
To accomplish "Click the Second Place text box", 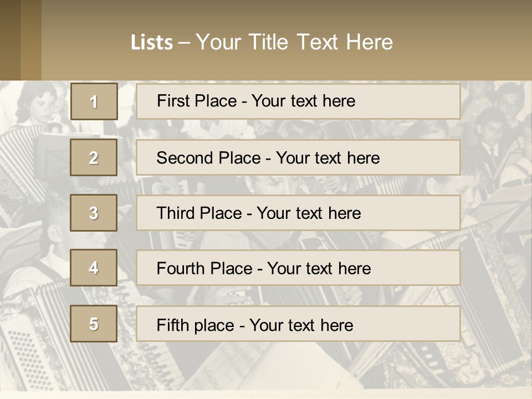I will pos(298,158).
